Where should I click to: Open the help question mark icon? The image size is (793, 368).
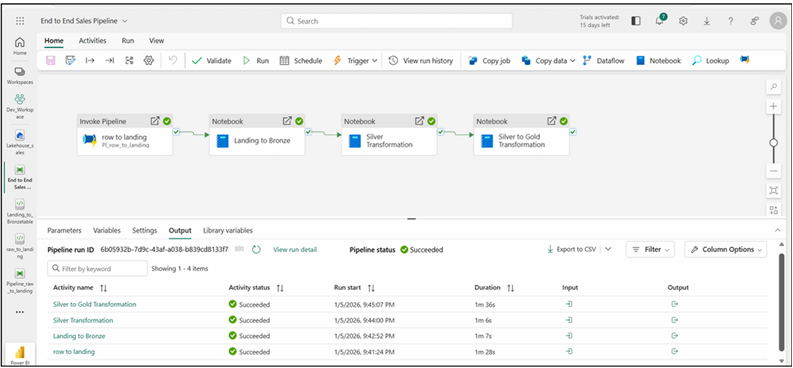pyautogui.click(x=731, y=21)
